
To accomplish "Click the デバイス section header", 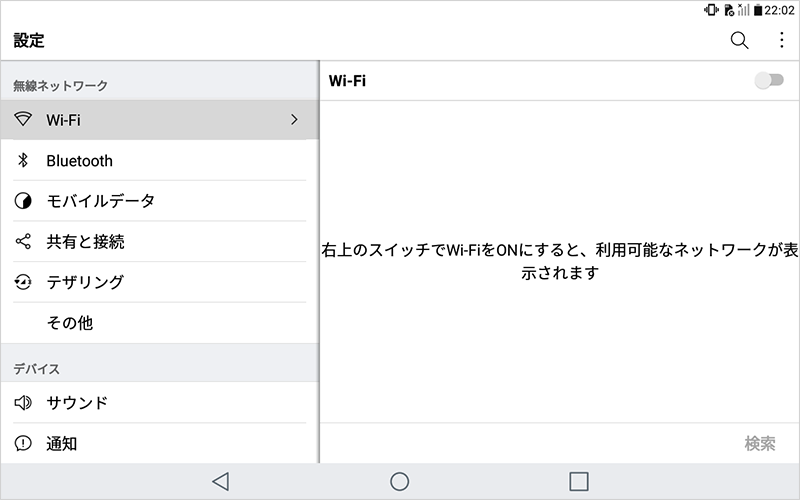I will (x=36, y=368).
